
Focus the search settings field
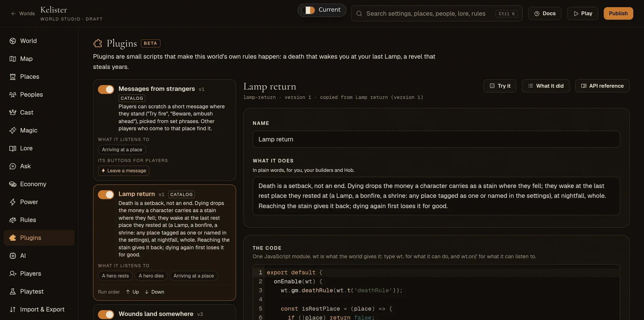point(436,14)
